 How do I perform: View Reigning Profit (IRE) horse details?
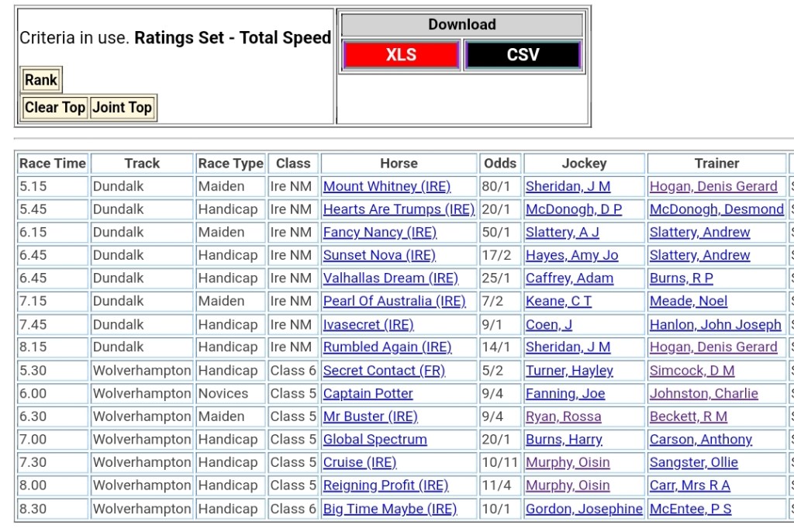(x=385, y=485)
